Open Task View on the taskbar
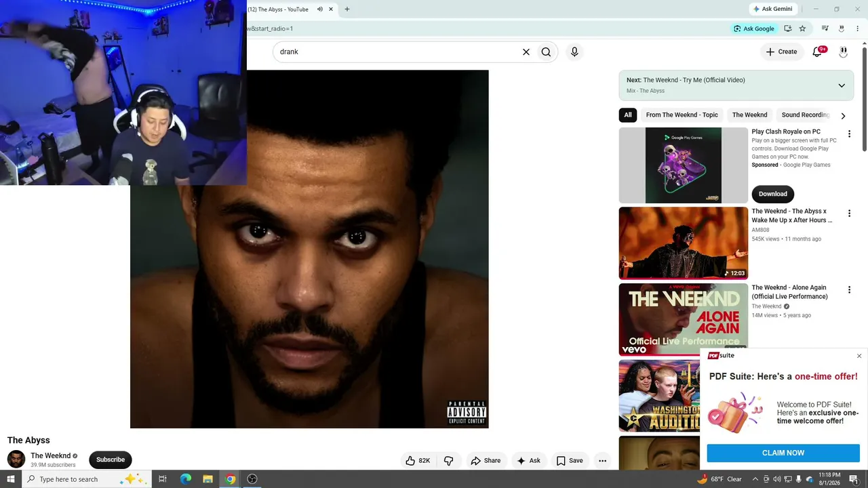Viewport: 868px width, 488px height. click(163, 479)
